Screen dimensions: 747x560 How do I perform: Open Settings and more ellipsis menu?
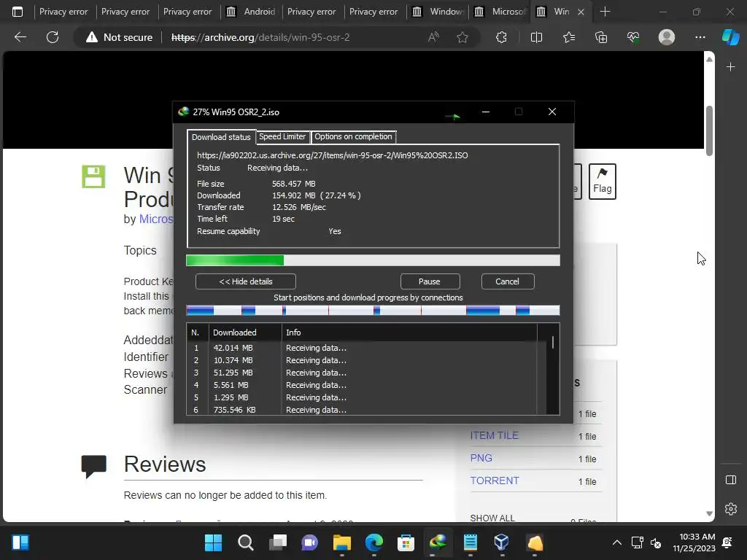[700, 37]
